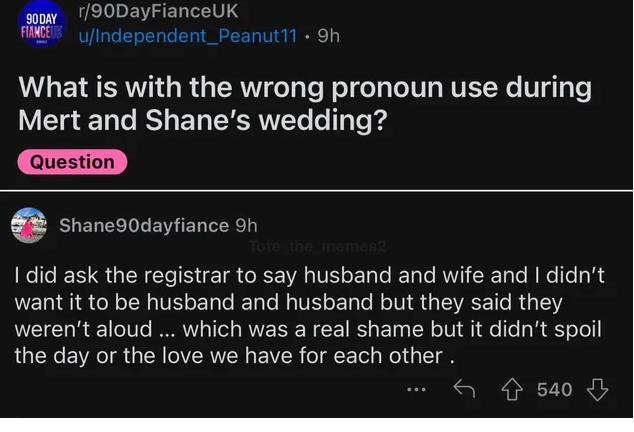Viewport: 634px width, 432px height.
Task: Visit the Shane90dayfiance username link
Action: pos(144,225)
